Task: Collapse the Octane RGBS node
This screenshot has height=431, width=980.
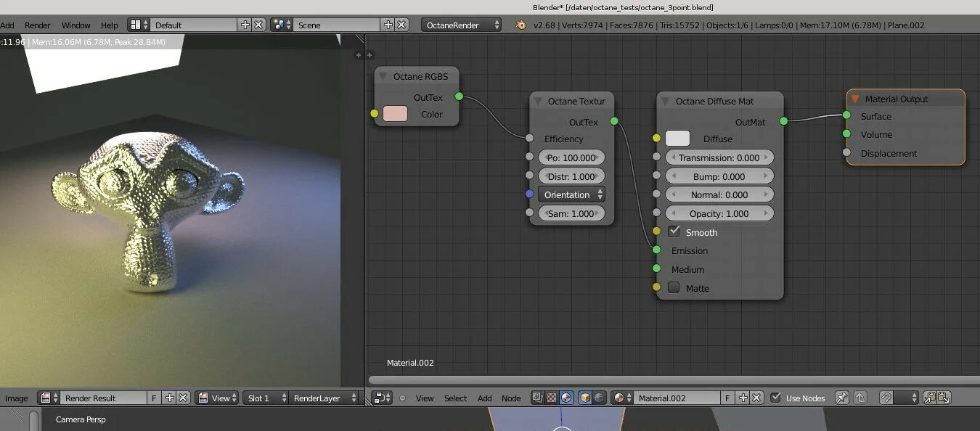Action: 383,76
